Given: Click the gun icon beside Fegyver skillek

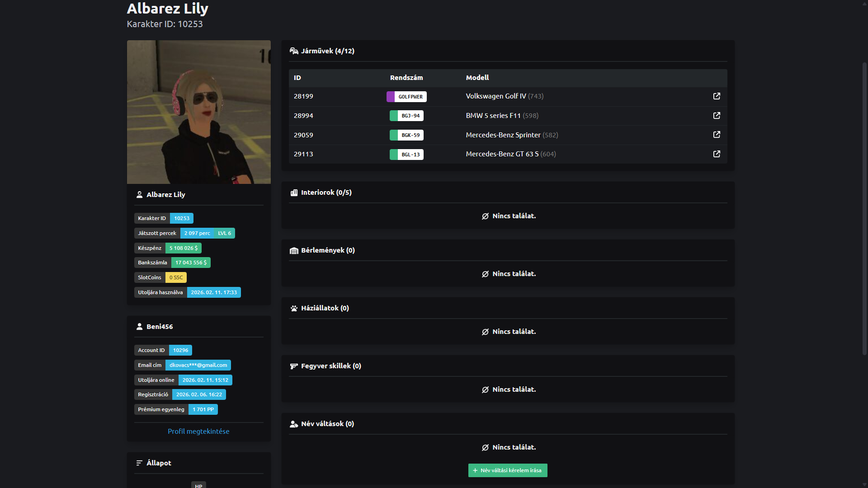Looking at the screenshot, I should point(294,366).
